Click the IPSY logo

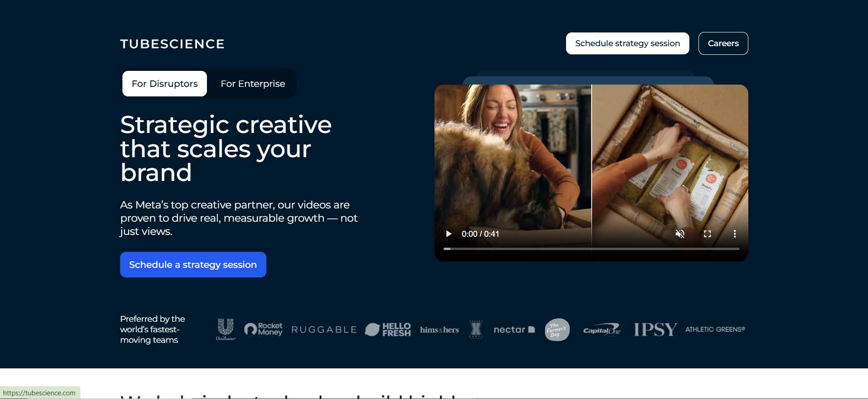655,330
